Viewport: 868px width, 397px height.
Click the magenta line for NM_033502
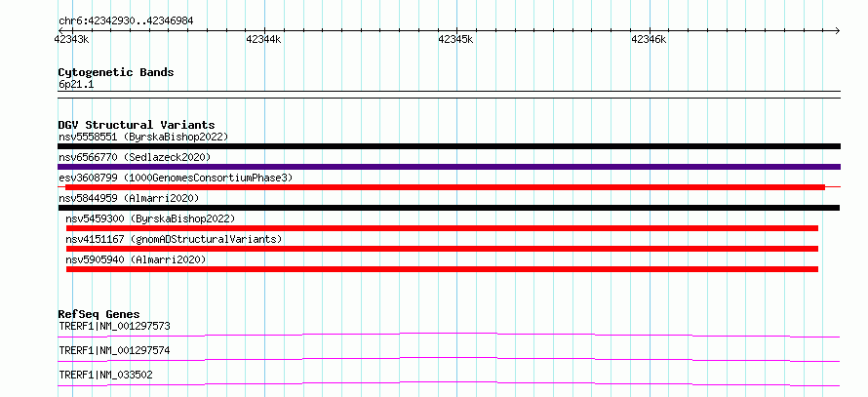pos(449,383)
